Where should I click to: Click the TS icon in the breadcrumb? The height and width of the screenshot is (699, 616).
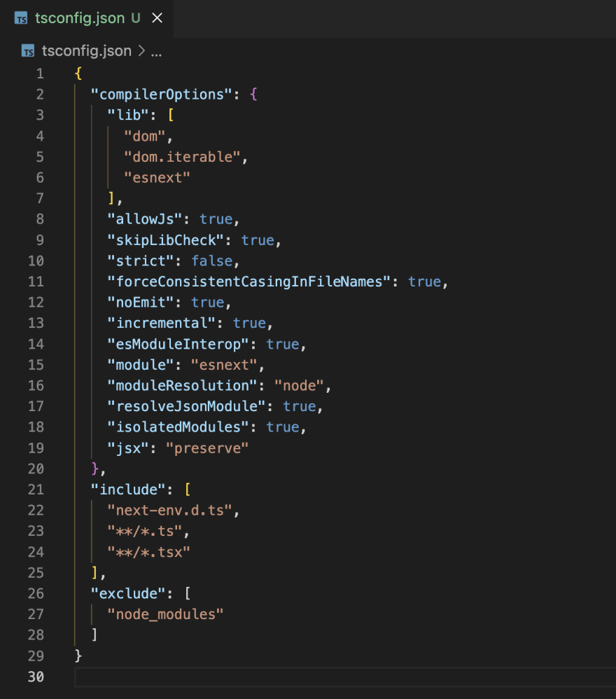[x=28, y=51]
